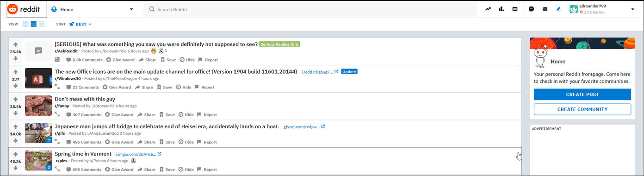Image resolution: width=644 pixels, height=176 pixels.
Task: Switch to the card view layout
Action: tap(26, 24)
